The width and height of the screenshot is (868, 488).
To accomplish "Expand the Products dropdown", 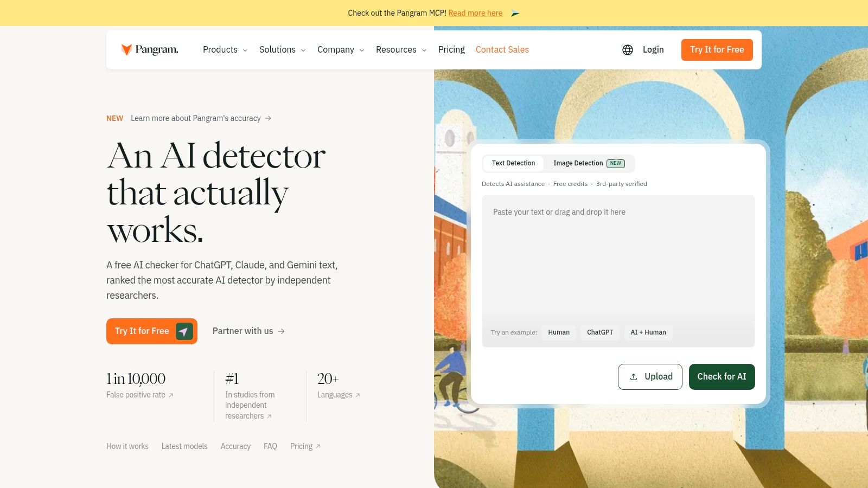I will 225,50.
